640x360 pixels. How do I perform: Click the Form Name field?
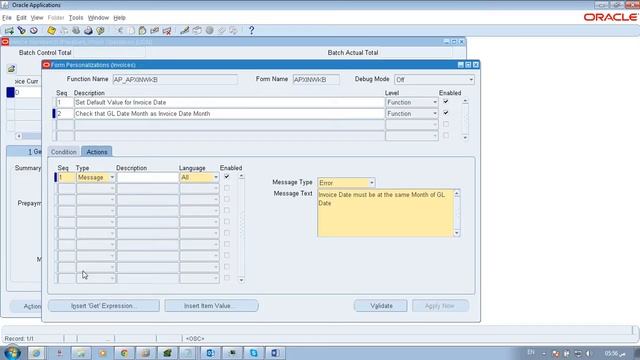(316, 80)
